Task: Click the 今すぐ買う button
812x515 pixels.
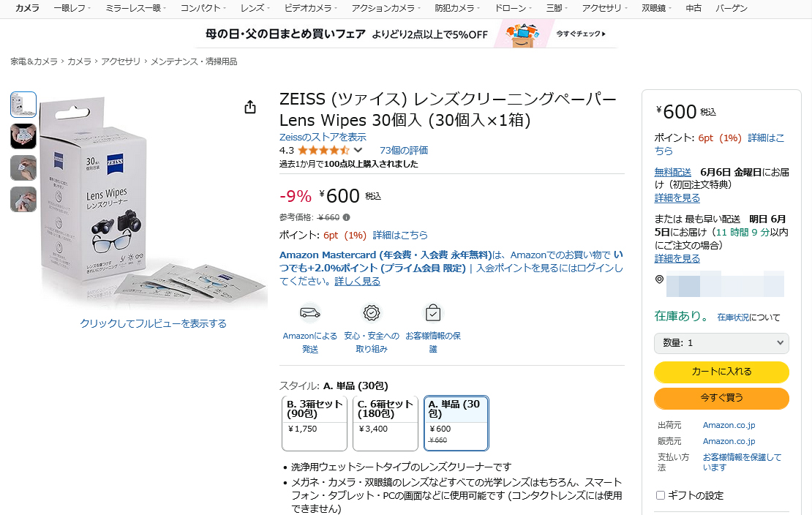Action: [721, 398]
